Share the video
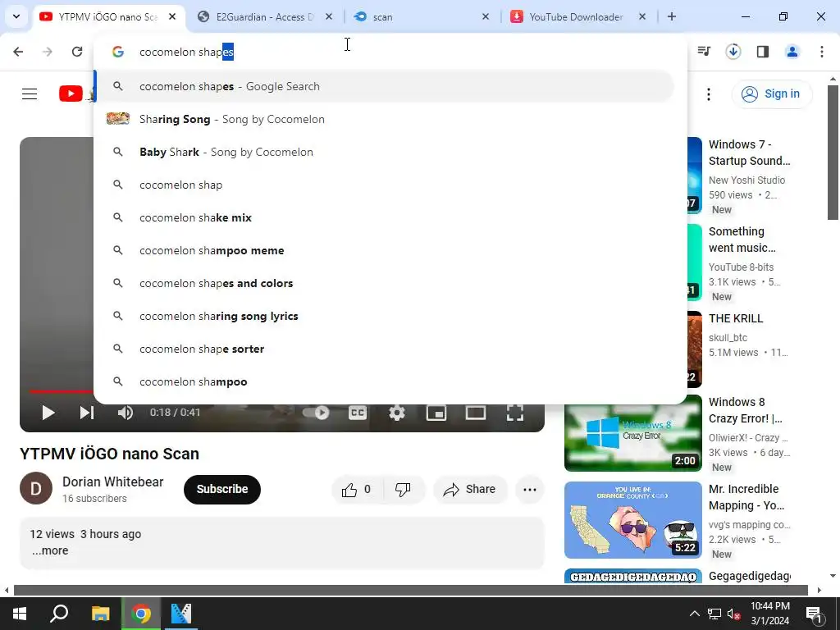Viewport: 840px width, 630px height. (470, 489)
